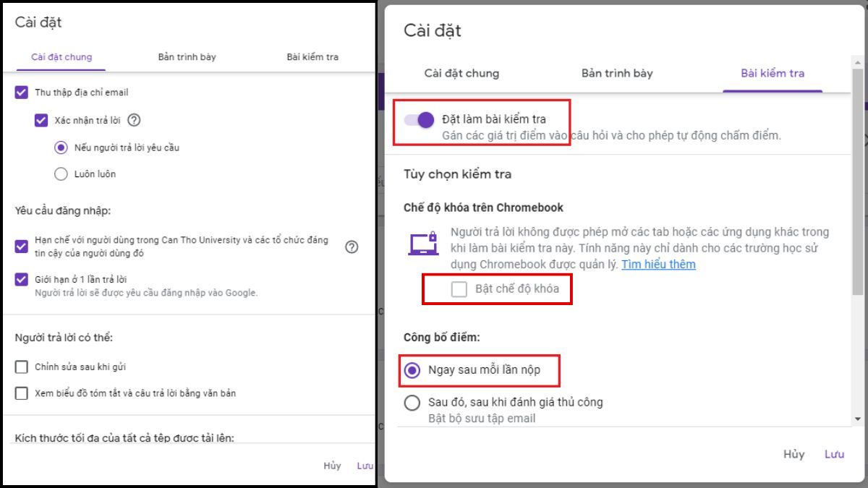
Task: Select Sau đó, sau khi đánh giá thủ công
Action: click(x=412, y=403)
